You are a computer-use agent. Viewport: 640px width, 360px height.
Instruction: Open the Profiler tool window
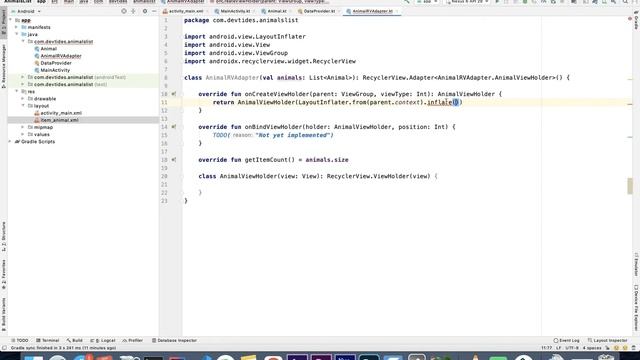(133, 340)
